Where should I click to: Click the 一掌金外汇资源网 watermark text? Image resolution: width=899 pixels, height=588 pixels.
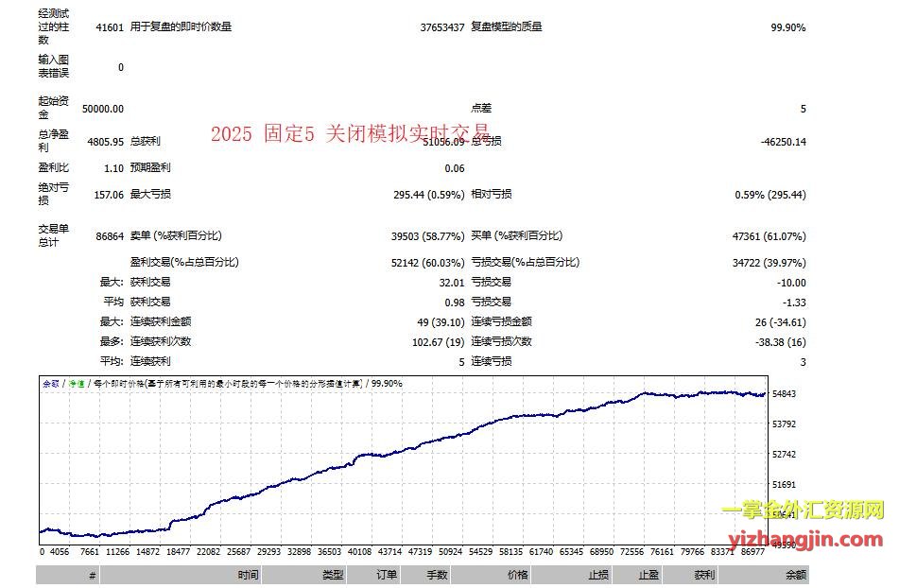click(803, 511)
